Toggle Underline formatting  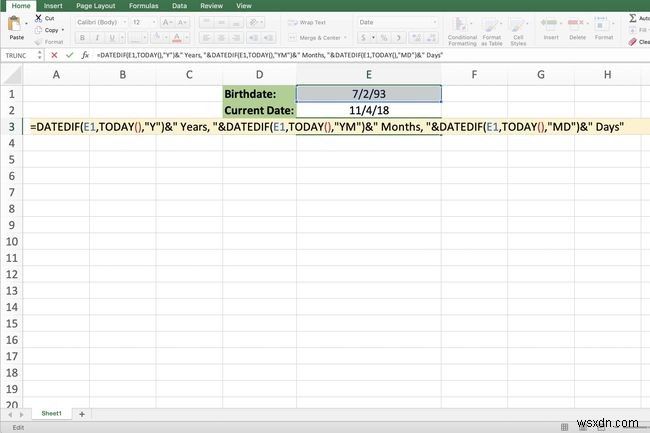(112, 38)
